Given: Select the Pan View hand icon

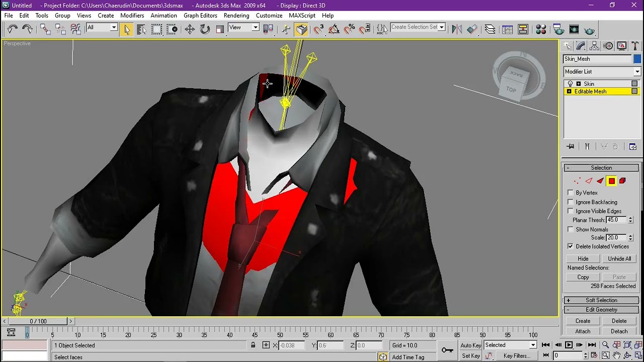Looking at the screenshot, I should coord(616,355).
